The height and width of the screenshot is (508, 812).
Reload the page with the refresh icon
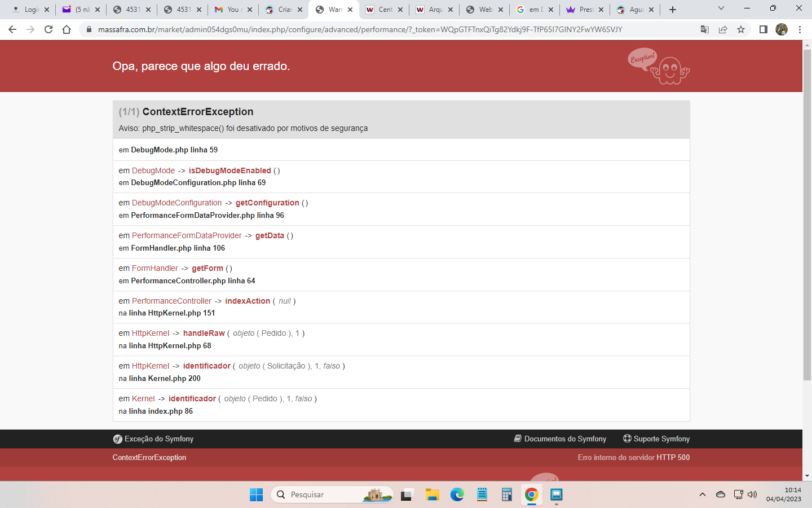point(48,29)
